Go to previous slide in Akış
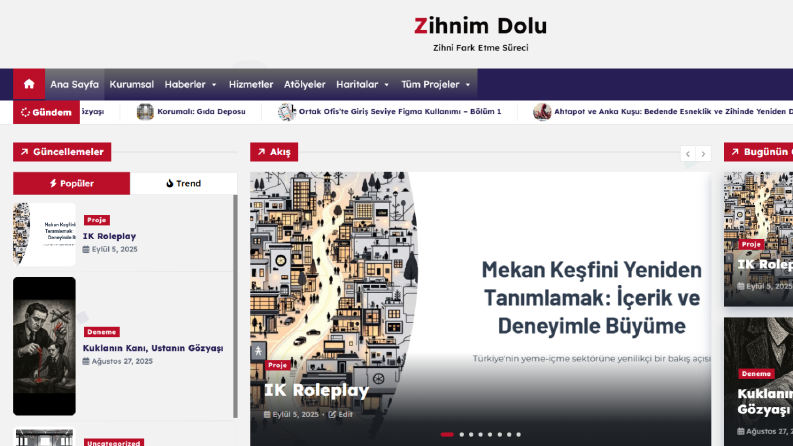Image resolution: width=793 pixels, height=446 pixels. coord(688,154)
